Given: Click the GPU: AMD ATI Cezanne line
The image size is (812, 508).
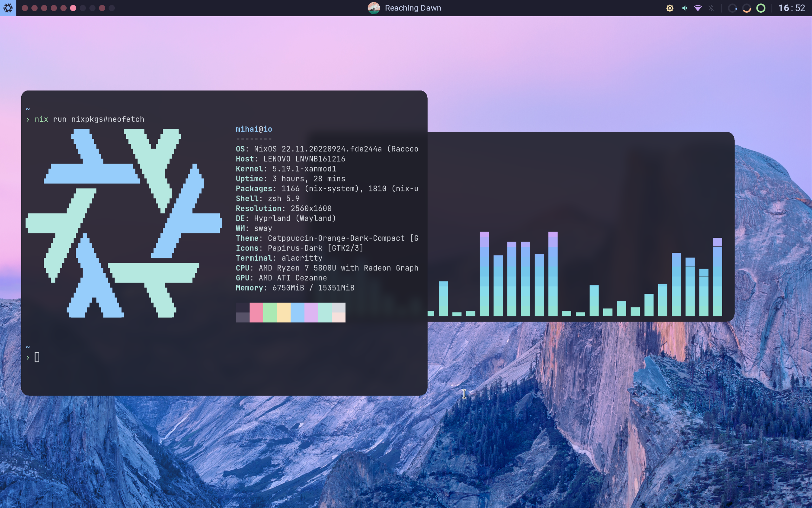Looking at the screenshot, I should pos(281,277).
